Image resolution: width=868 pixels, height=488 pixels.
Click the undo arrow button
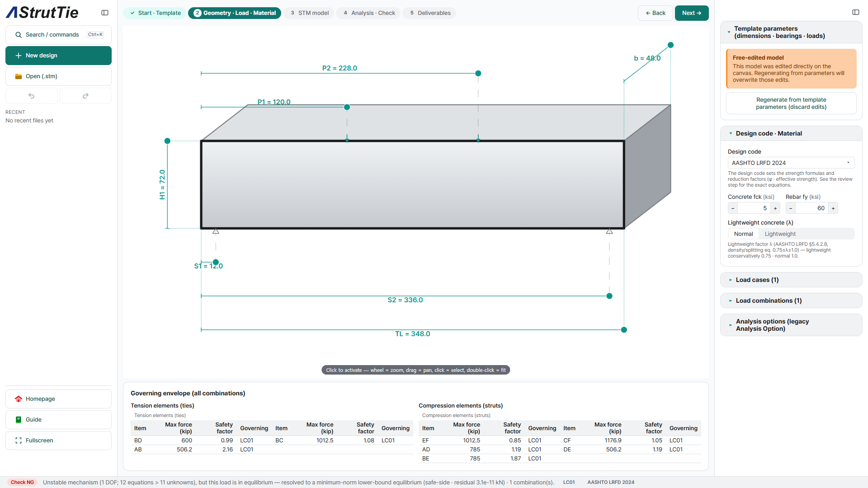click(32, 96)
